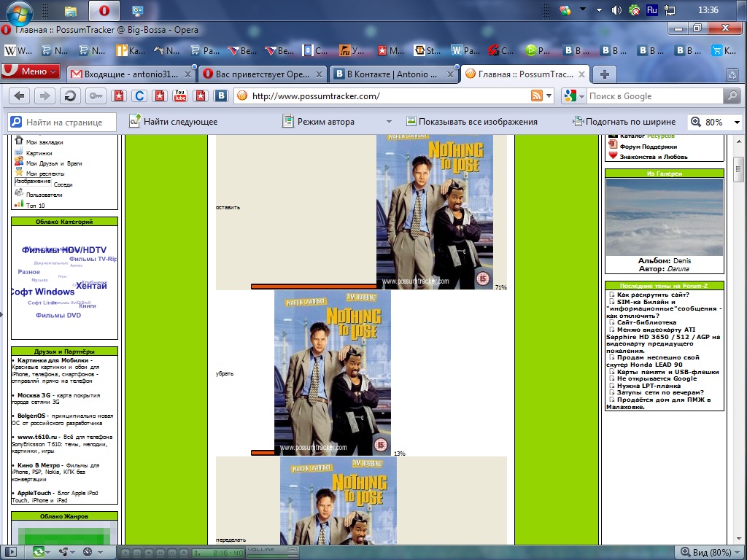Close the В Контакте | Antonio tab
Image resolution: width=747 pixels, height=560 pixels.
[450, 74]
